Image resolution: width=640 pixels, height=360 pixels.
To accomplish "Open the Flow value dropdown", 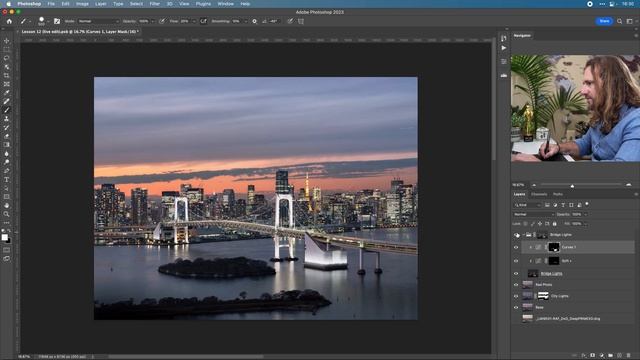I will 193,21.
